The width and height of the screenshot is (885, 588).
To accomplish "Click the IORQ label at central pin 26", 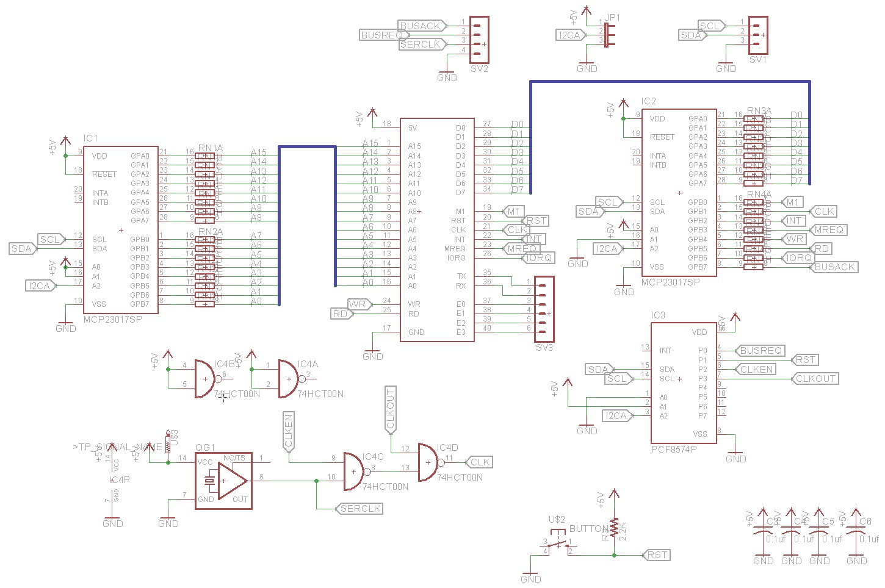I will tap(538, 257).
